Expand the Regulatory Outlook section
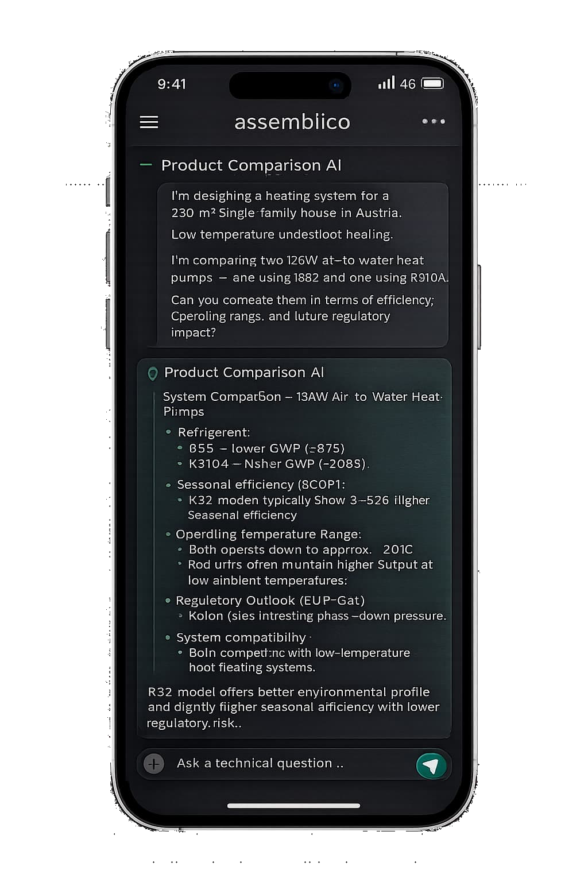The width and height of the screenshot is (588, 882). (x=270, y=600)
